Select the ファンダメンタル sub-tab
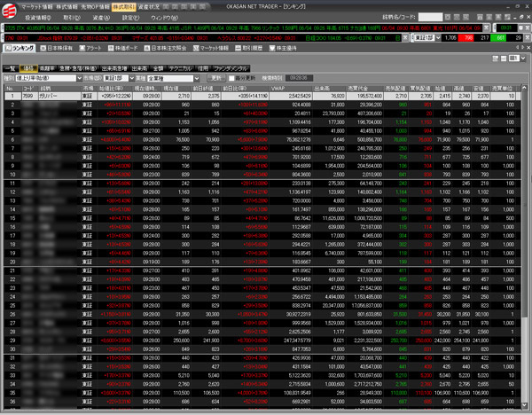This screenshot has height=415, width=532. [231, 68]
